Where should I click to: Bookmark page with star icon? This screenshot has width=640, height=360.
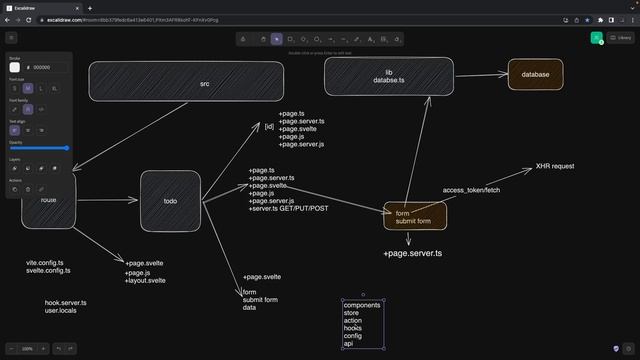pos(587,20)
